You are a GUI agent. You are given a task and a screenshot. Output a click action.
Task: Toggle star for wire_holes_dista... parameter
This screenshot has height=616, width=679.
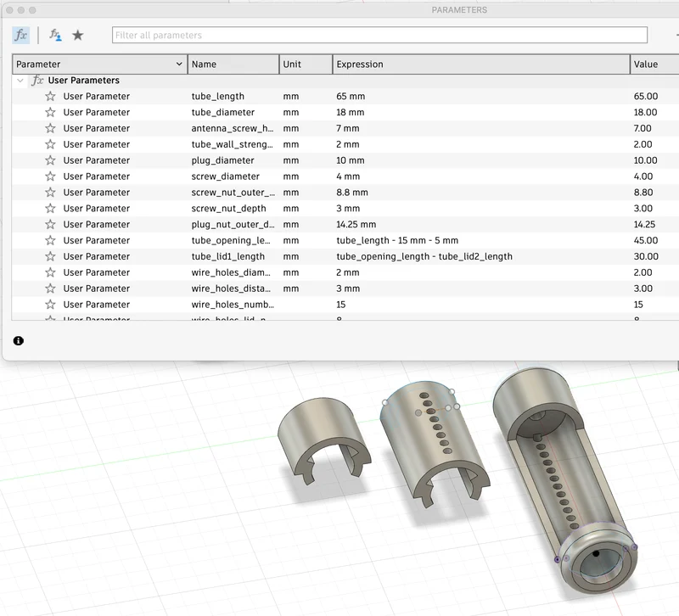(x=50, y=288)
